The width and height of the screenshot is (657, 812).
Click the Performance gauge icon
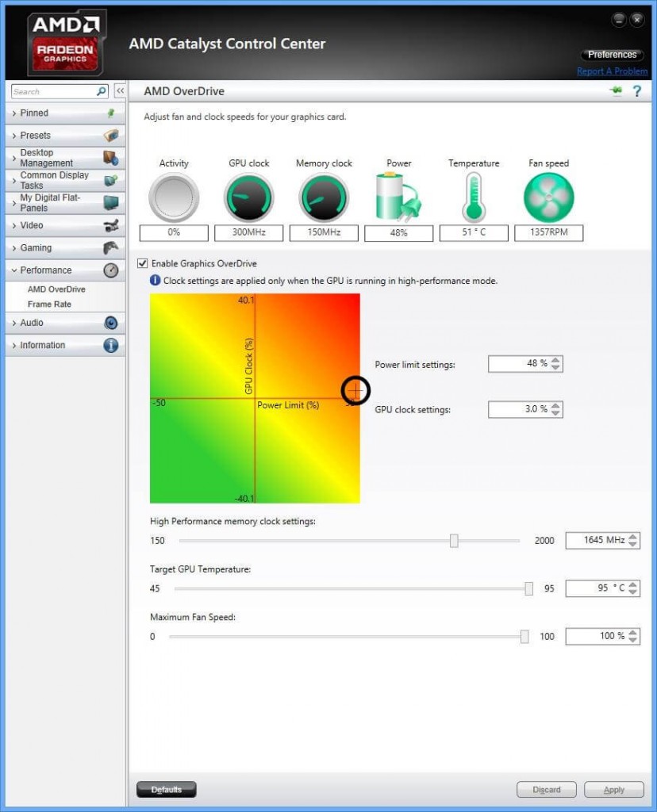[111, 270]
